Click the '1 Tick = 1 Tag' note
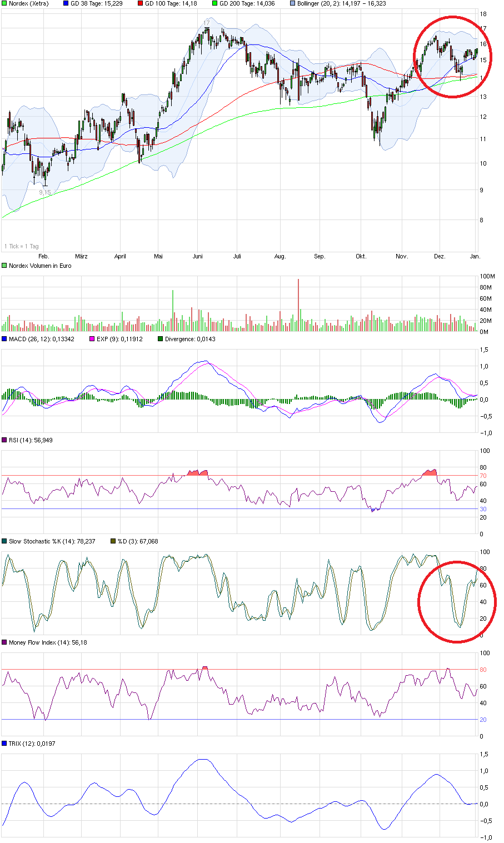The height and width of the screenshot is (843, 504). pos(21,246)
